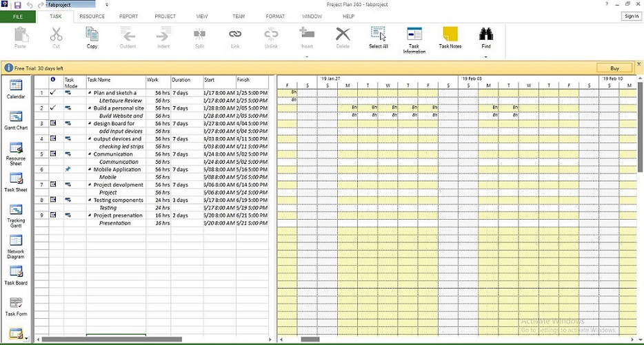Click the Finish column header

252,82
